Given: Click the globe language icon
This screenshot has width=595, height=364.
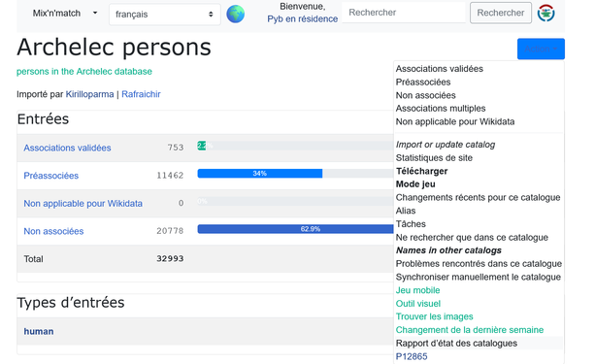Looking at the screenshot, I should pos(235,14).
